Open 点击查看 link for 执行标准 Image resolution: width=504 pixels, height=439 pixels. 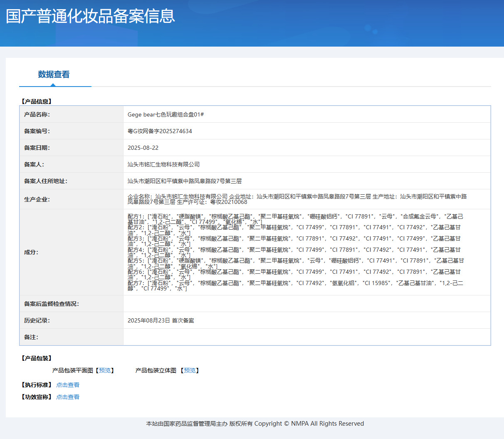[x=68, y=385]
